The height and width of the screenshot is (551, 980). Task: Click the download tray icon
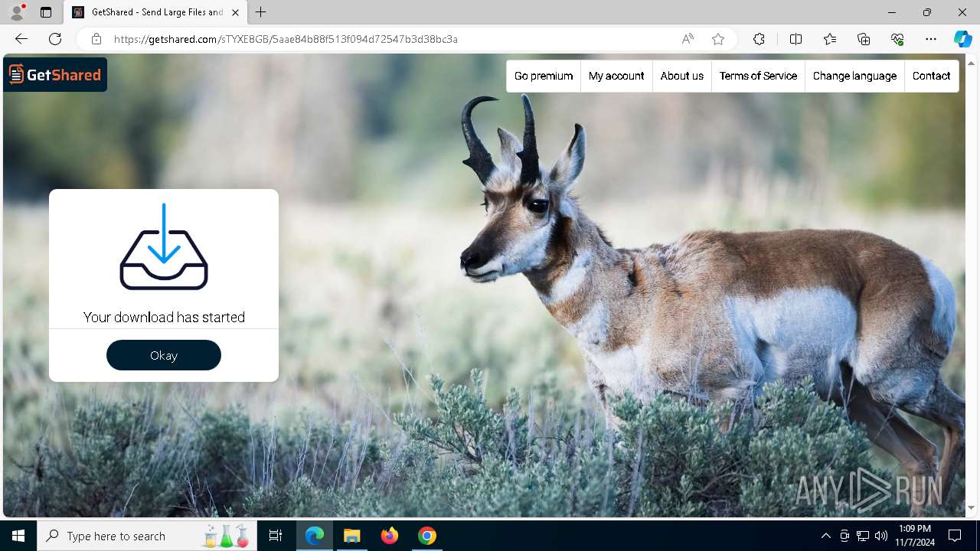164,246
